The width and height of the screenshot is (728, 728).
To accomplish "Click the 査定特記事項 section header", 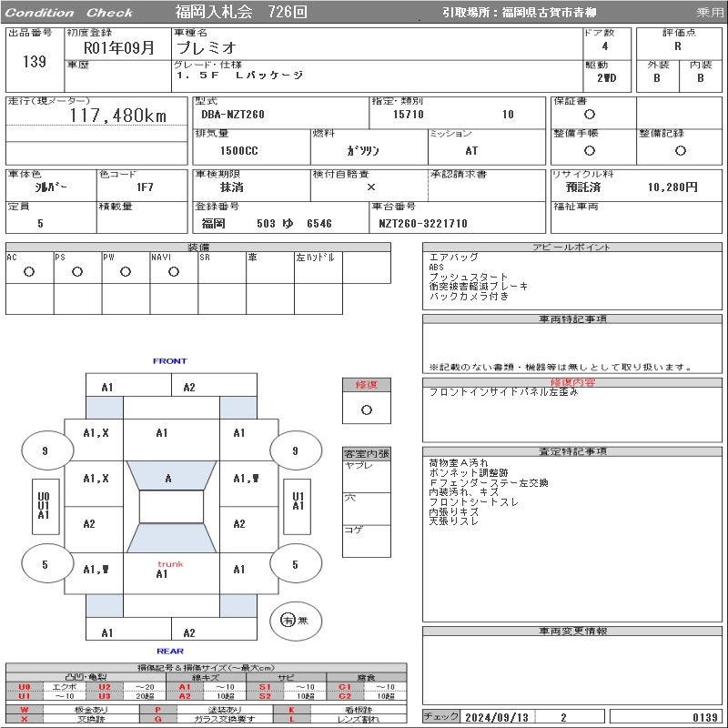I will coord(572,451).
